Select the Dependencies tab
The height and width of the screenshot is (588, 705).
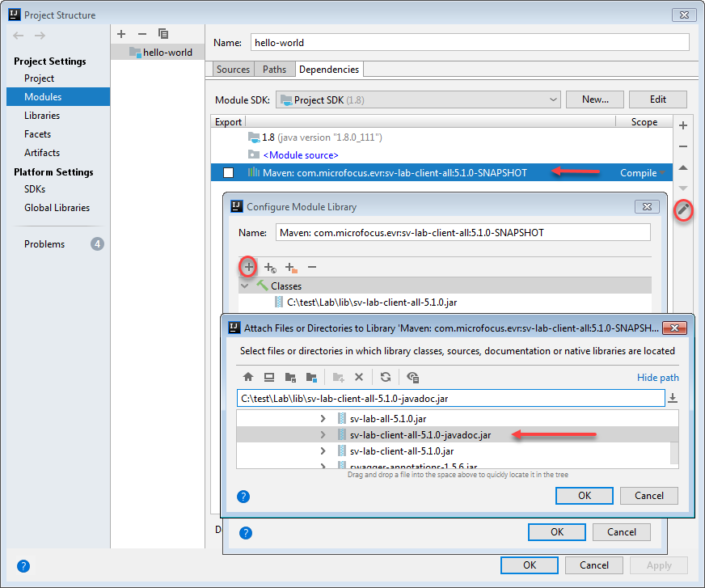pos(329,70)
